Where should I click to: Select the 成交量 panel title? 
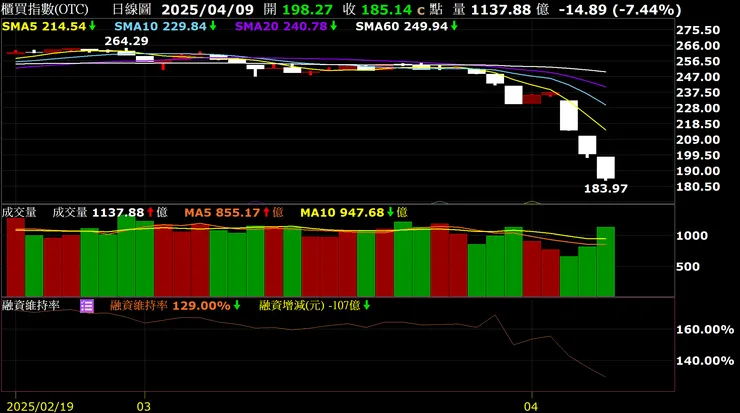[19, 212]
